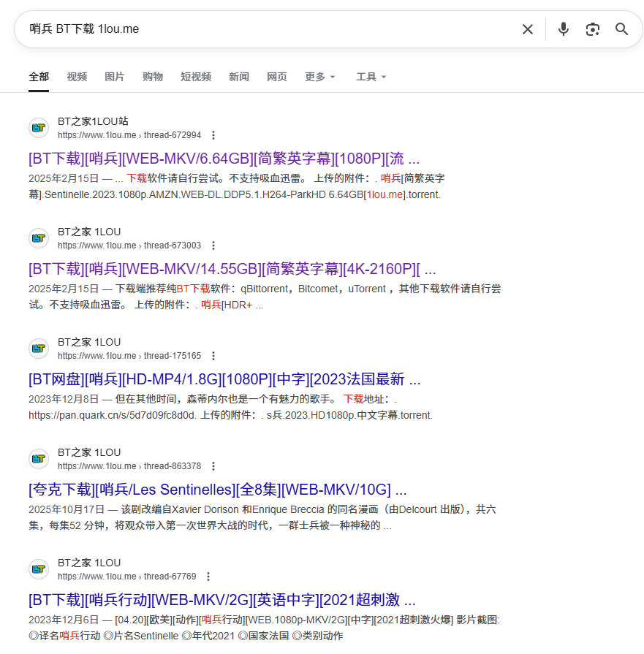Open the 哨兵 WEB-MKV/14.55GB 4K-2160P result

pos(232,269)
